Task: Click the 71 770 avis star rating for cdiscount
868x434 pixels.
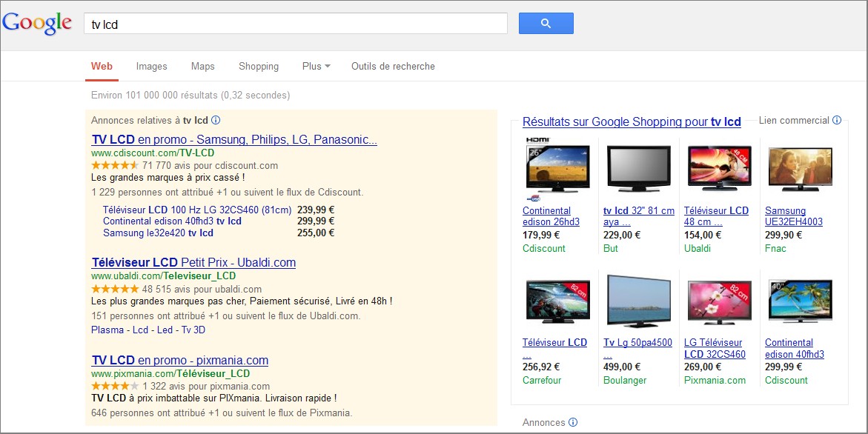Action: click(115, 165)
